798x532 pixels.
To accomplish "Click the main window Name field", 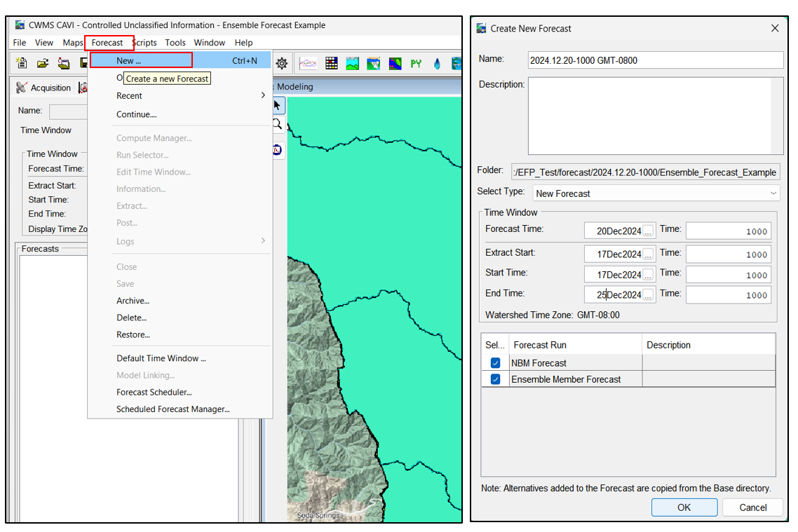I will pos(68,111).
